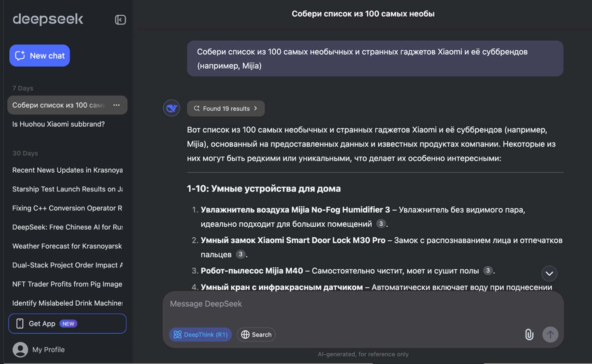Click the DeepSeek whale avatar

click(171, 108)
